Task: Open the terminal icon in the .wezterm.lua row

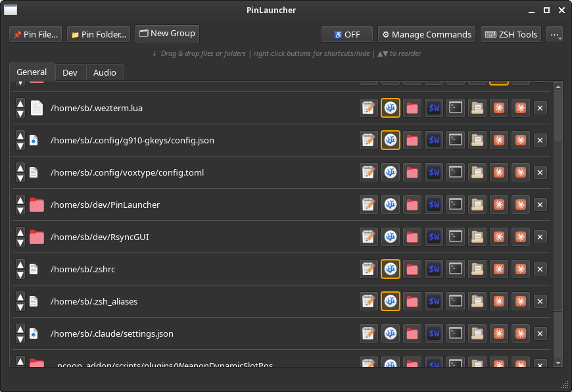Action: tap(456, 108)
